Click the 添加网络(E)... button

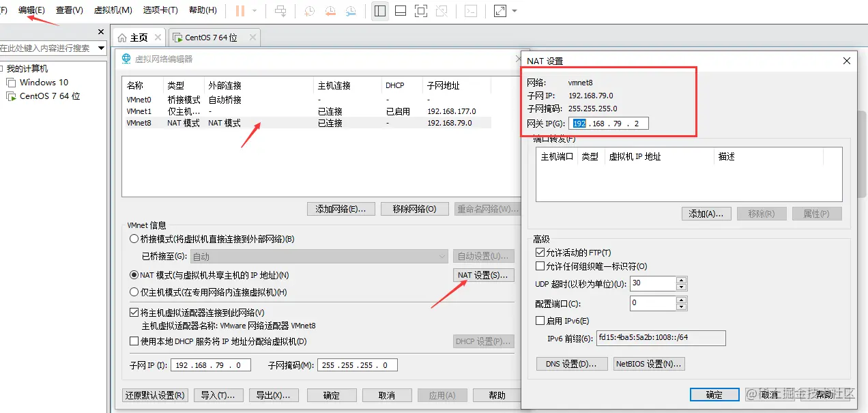pyautogui.click(x=341, y=209)
